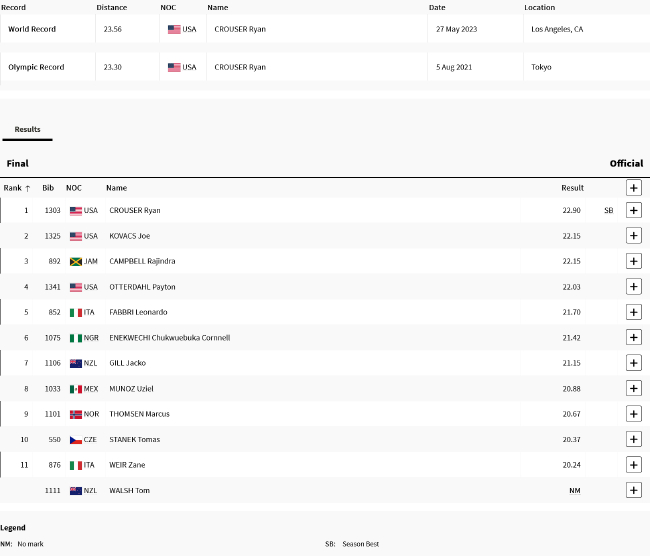Click World Record holder CROUSER Ryan
Image resolution: width=650 pixels, height=556 pixels.
tap(240, 30)
